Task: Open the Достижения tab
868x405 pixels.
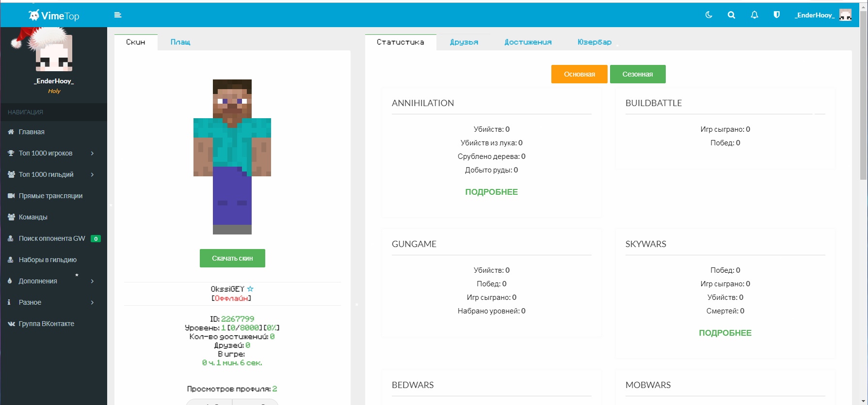Action: point(528,42)
